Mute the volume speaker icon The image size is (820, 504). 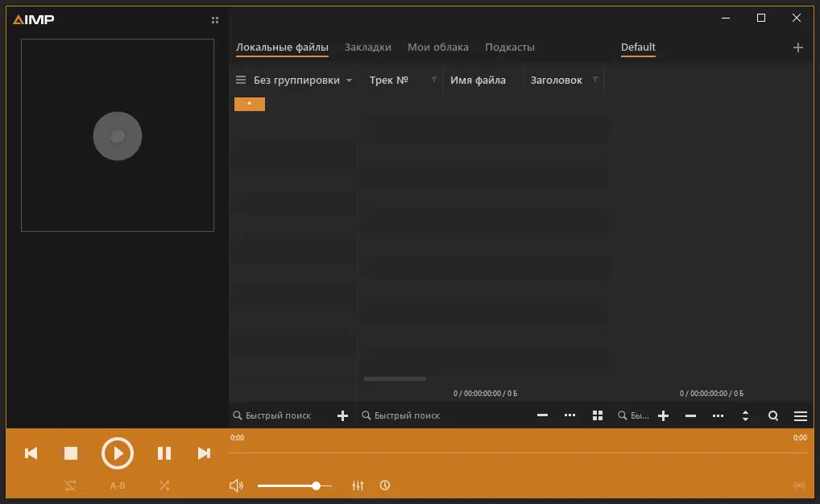click(x=236, y=485)
